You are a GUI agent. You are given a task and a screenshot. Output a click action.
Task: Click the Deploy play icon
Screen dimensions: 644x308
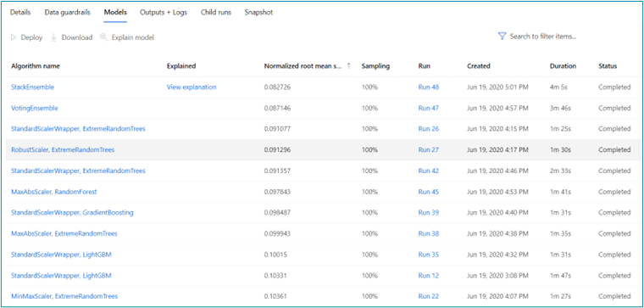14,37
